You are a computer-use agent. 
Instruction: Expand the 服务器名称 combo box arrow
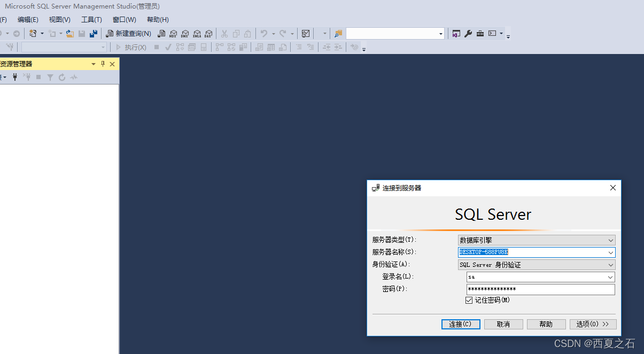click(611, 252)
